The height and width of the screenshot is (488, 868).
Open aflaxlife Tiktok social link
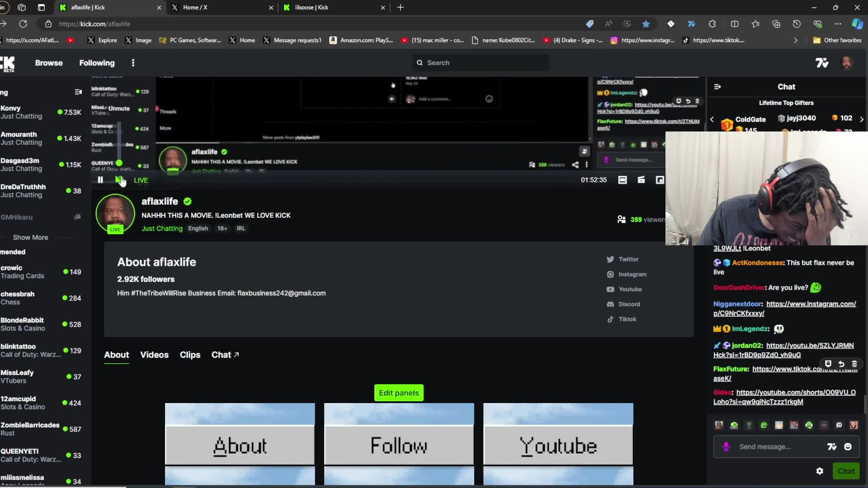click(x=622, y=319)
